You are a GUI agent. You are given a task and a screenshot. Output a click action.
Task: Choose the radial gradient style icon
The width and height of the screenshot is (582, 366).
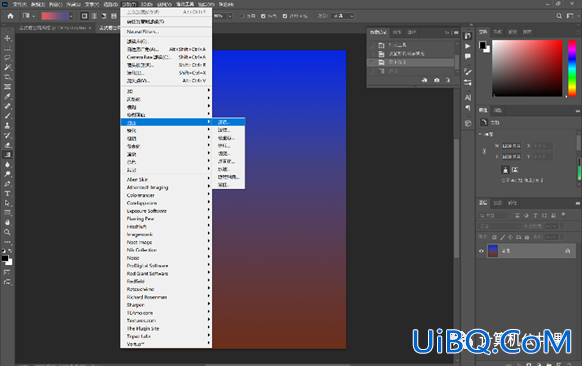(94, 16)
